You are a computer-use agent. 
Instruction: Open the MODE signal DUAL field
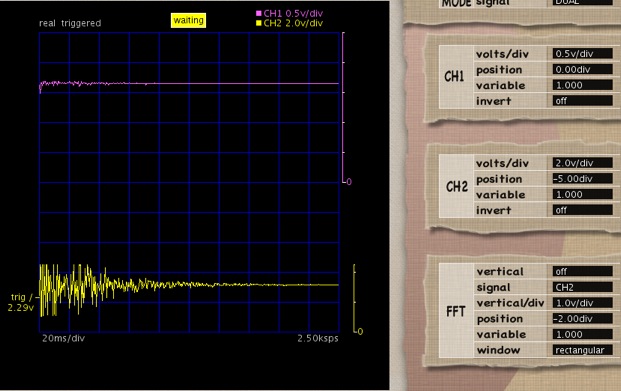tap(582, 2)
